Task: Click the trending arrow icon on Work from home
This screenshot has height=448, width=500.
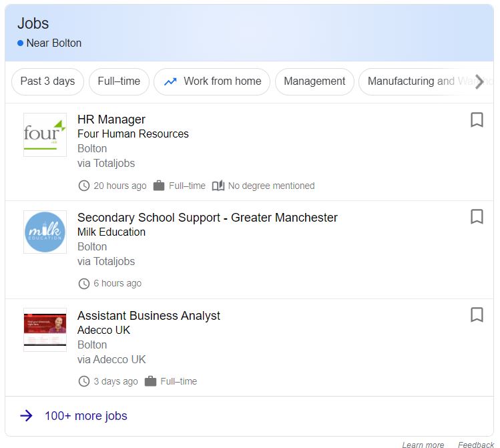Action: click(170, 81)
